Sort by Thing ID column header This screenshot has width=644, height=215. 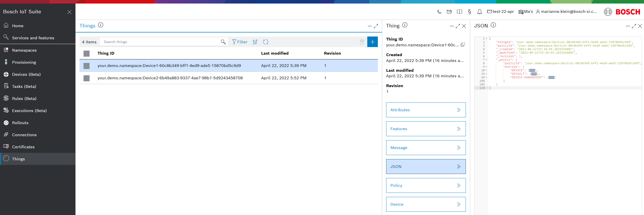point(106,53)
